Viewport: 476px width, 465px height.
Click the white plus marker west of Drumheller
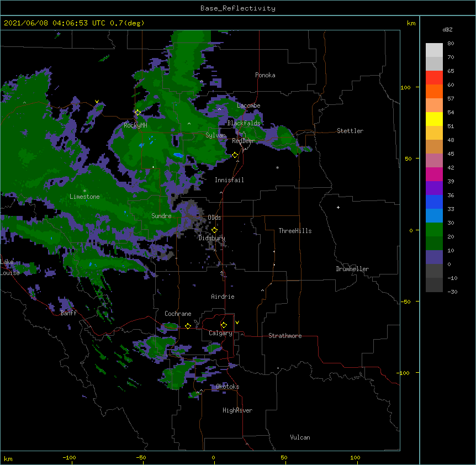click(338, 207)
